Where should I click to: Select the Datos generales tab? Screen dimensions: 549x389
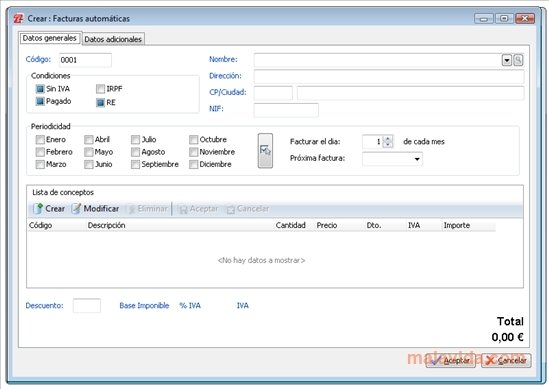[50, 38]
